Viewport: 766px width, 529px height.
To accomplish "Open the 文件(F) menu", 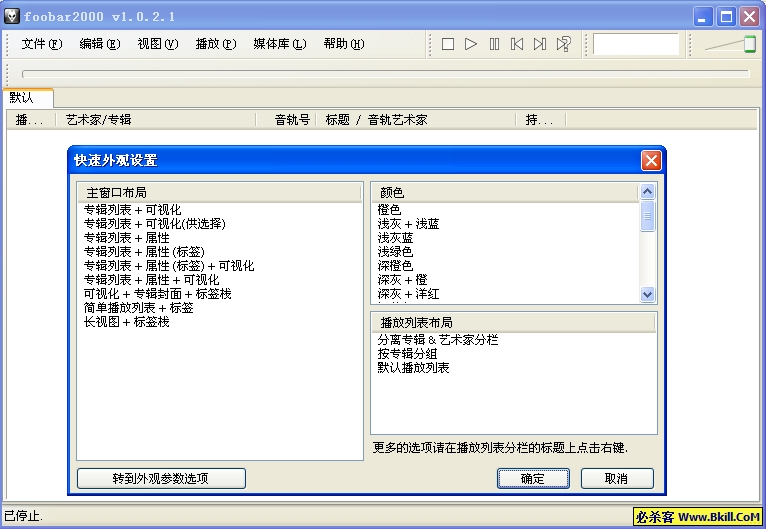I will (x=42, y=44).
